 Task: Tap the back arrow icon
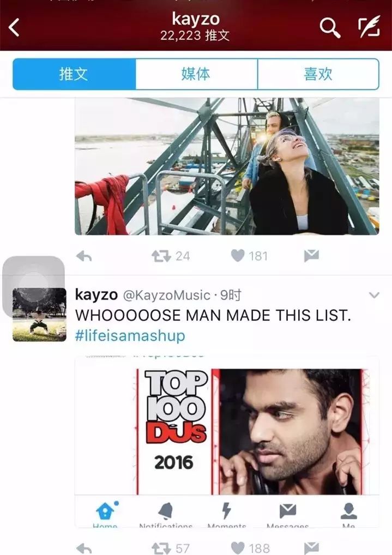(x=15, y=28)
